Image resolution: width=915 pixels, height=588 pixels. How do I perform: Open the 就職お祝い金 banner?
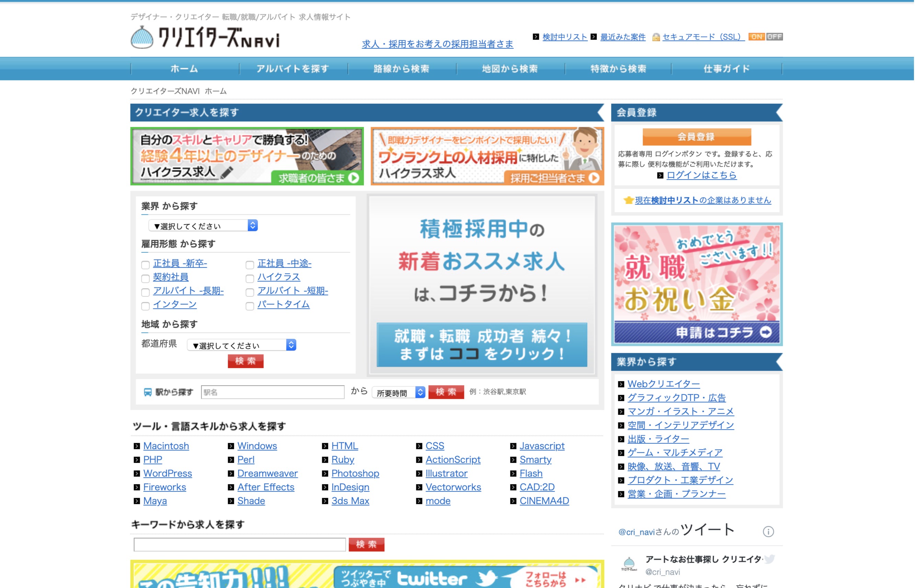tap(697, 284)
